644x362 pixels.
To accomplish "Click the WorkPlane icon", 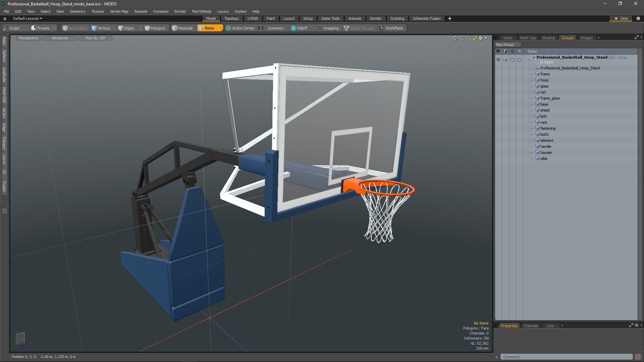I will click(x=382, y=28).
